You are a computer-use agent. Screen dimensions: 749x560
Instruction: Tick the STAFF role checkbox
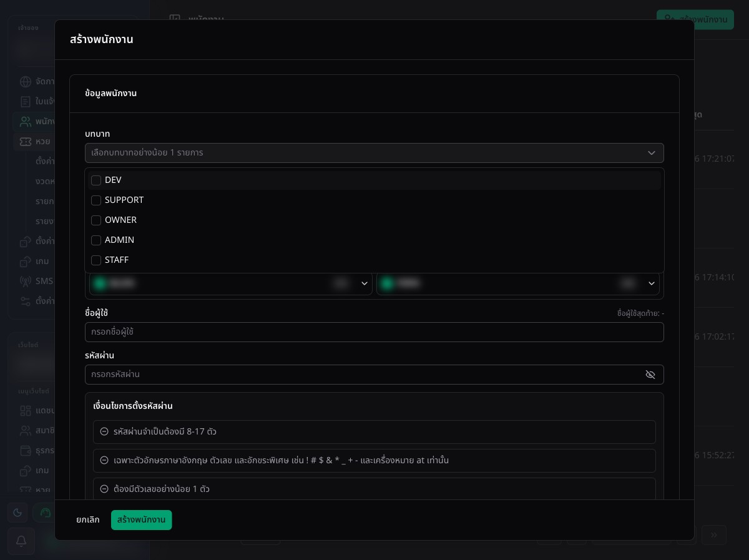point(96,260)
